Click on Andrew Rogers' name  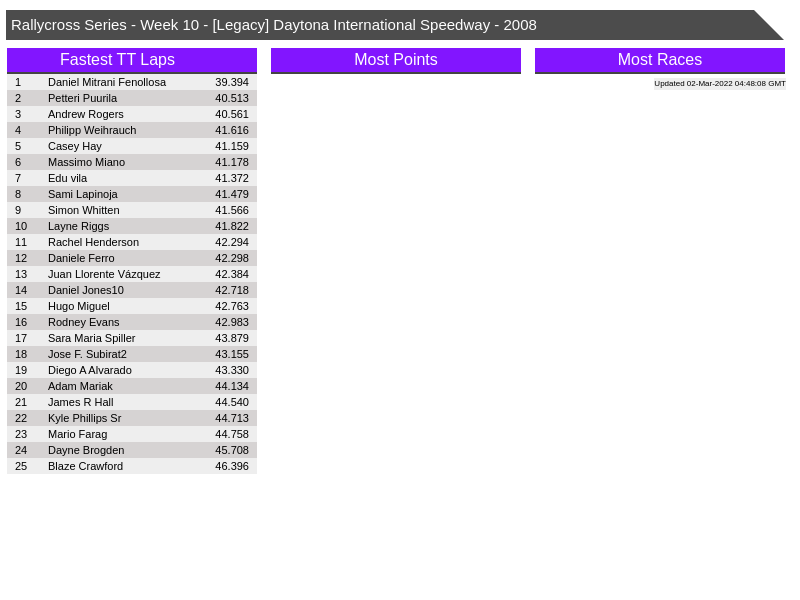click(x=86, y=114)
